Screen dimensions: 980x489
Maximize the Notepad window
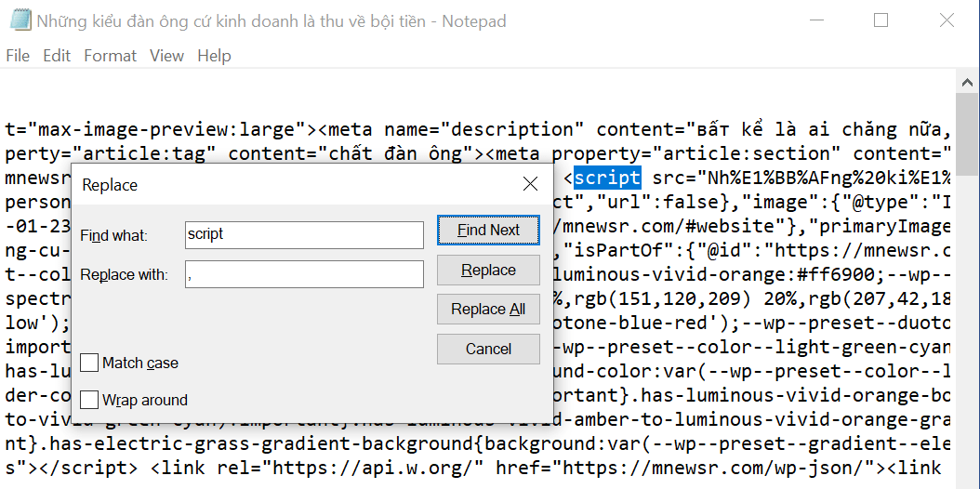(881, 20)
